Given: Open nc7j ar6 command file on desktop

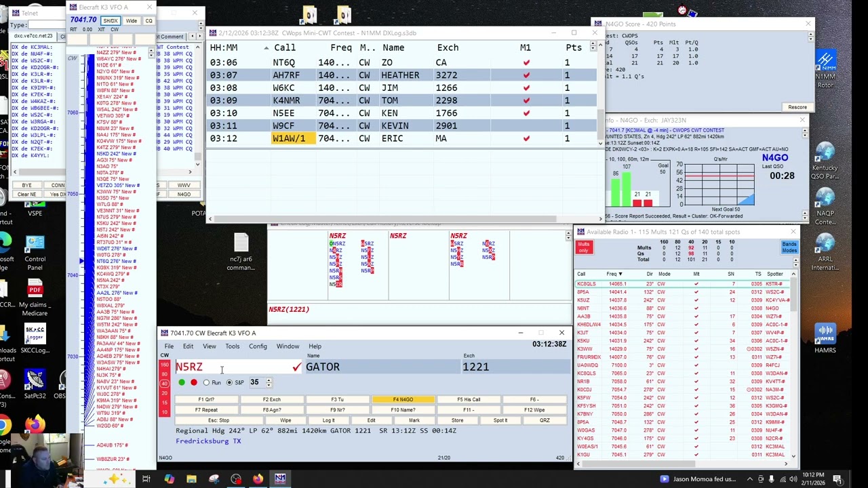Looking at the screenshot, I should pos(241,252).
